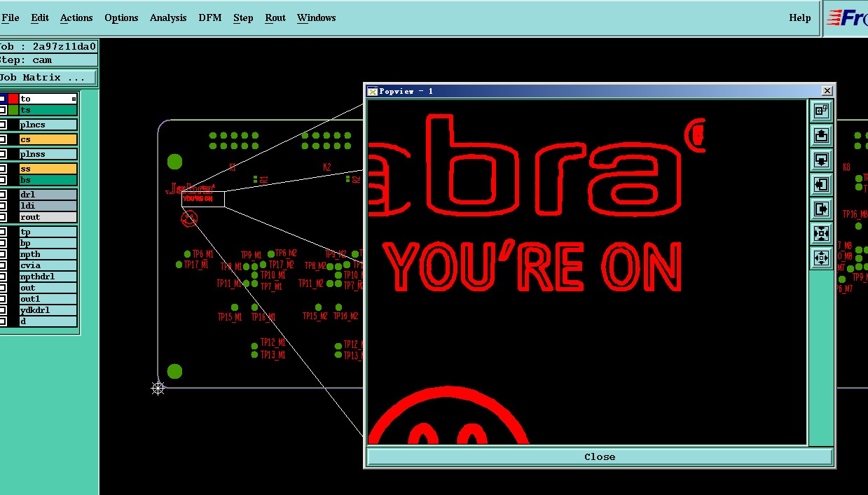Select the 'rout' layer name
Image resolution: width=868 pixels, height=495 pixels.
48,217
